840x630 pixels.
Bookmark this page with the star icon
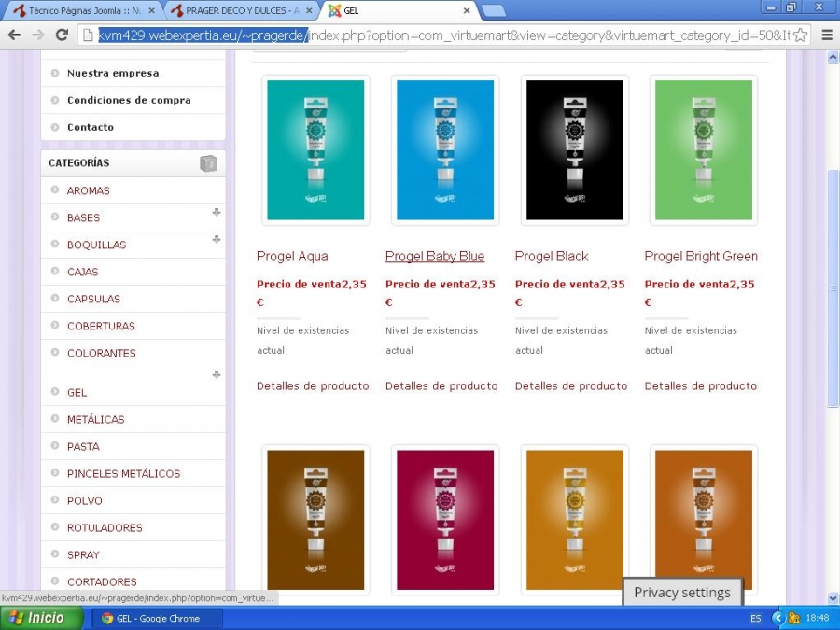(801, 35)
